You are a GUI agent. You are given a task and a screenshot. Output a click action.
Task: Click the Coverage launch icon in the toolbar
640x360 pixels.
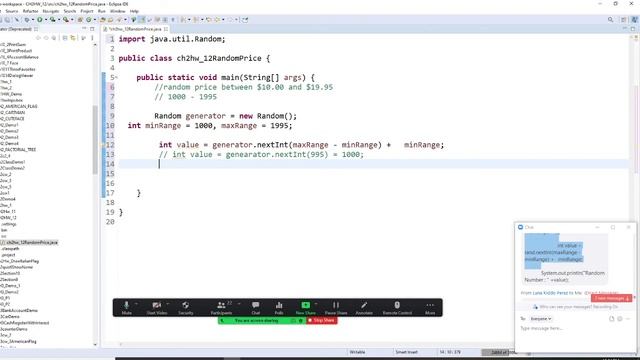[53, 20]
